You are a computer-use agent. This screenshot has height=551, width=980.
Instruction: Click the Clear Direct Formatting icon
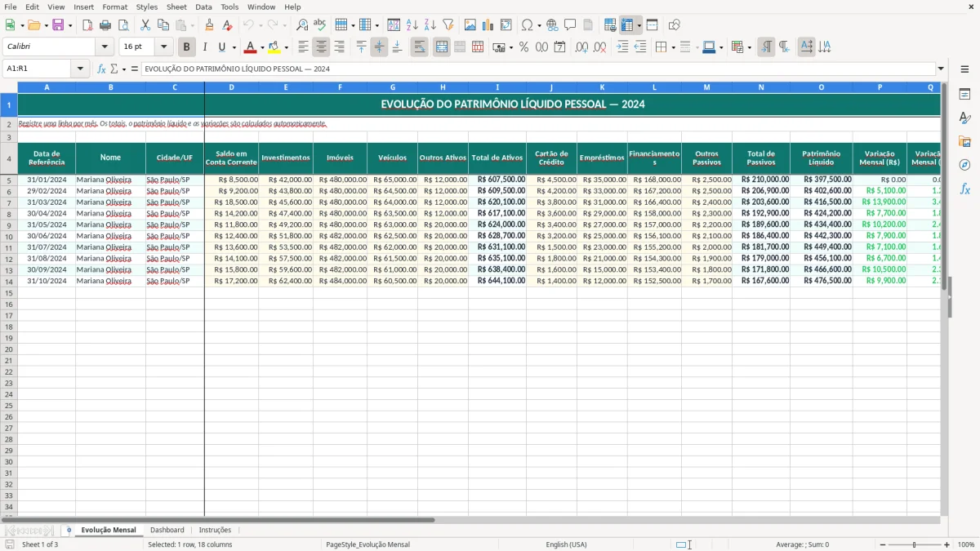tap(227, 25)
